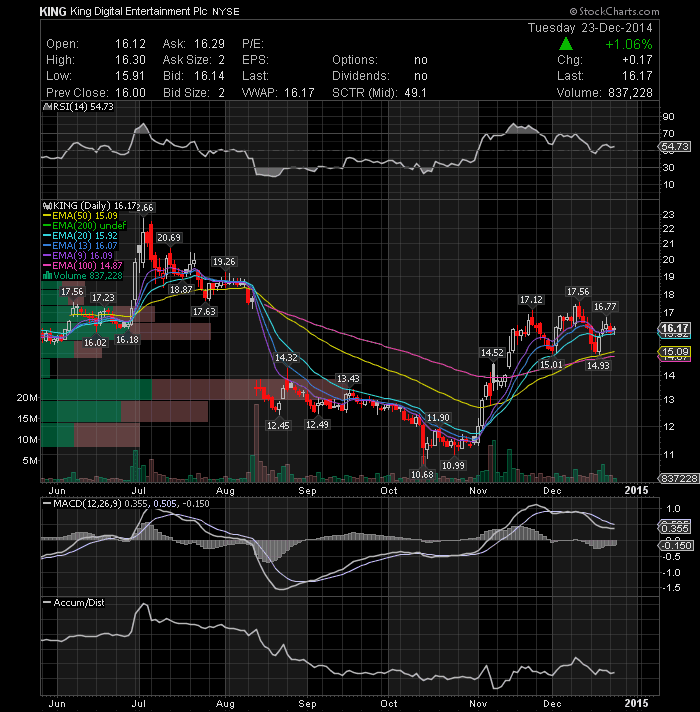This screenshot has width=700, height=712.
Task: Click the Volume value 837,228 in header
Action: click(x=630, y=93)
